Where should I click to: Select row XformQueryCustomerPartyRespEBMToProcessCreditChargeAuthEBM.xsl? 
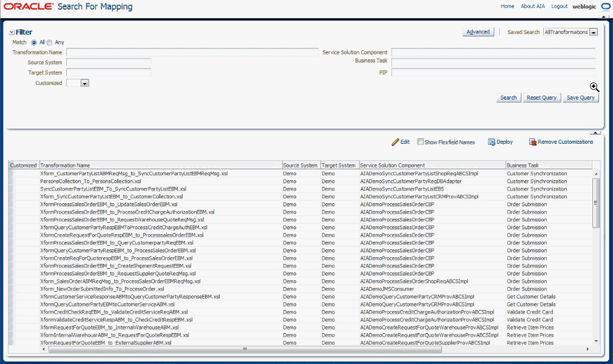pos(300,227)
